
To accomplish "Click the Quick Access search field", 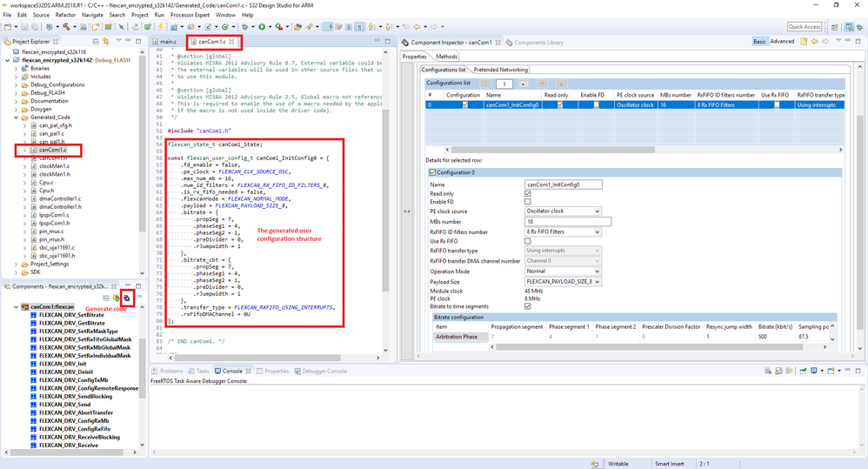I will tap(805, 27).
